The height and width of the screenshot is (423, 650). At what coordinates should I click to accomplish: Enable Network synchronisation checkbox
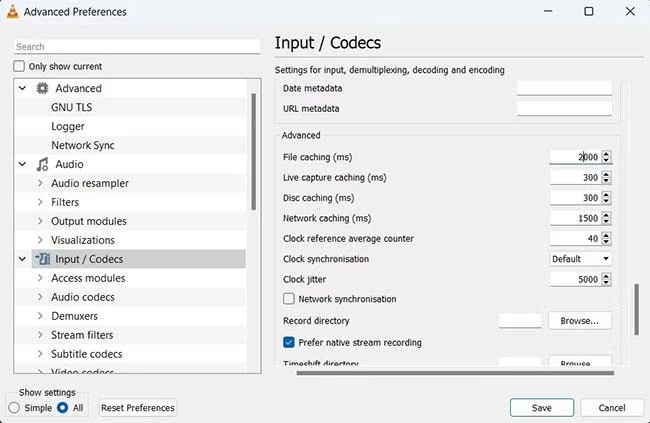click(289, 299)
